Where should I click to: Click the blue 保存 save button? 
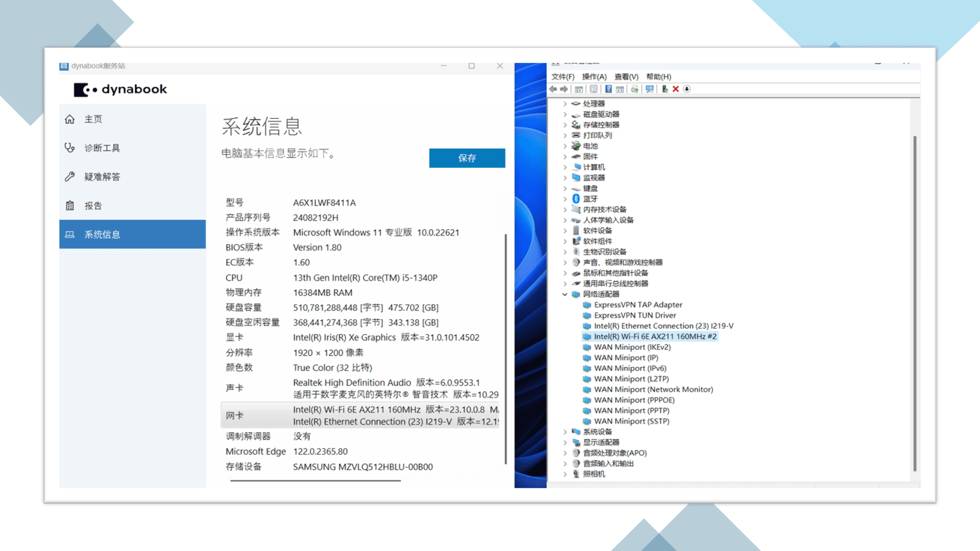[467, 158]
